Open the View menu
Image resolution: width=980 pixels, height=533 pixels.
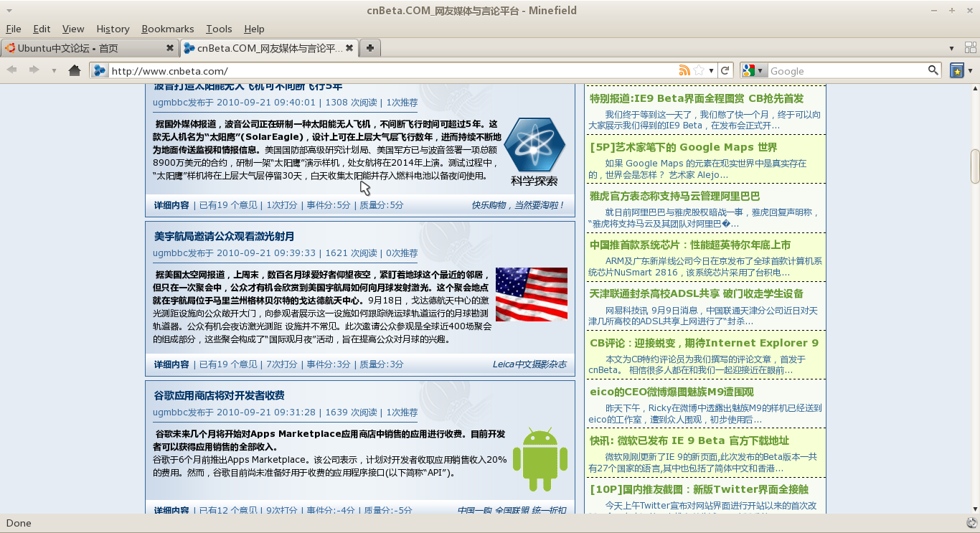(x=73, y=29)
